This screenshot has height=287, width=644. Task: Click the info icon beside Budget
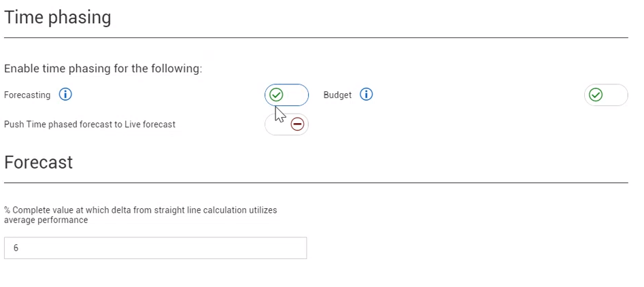366,95
